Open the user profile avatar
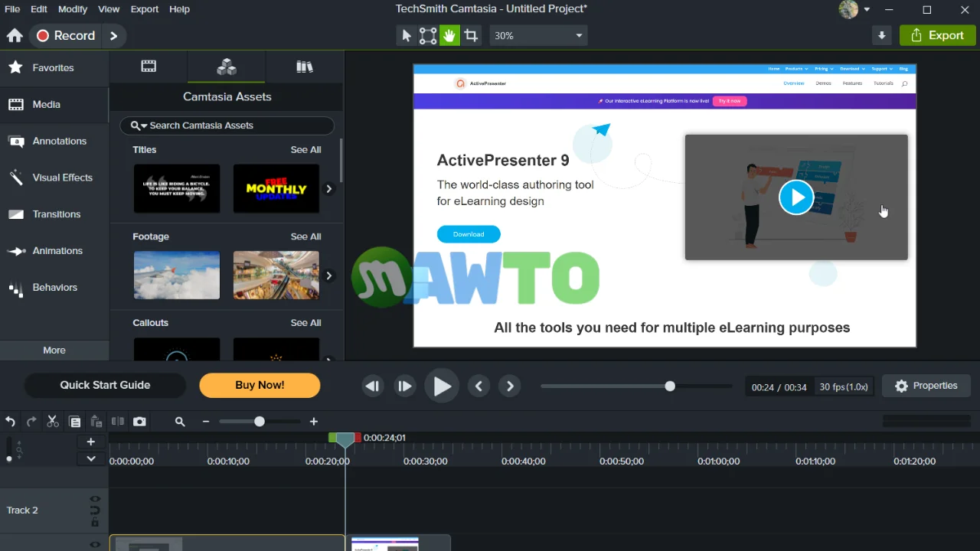Viewport: 980px width, 551px height. coord(848,9)
